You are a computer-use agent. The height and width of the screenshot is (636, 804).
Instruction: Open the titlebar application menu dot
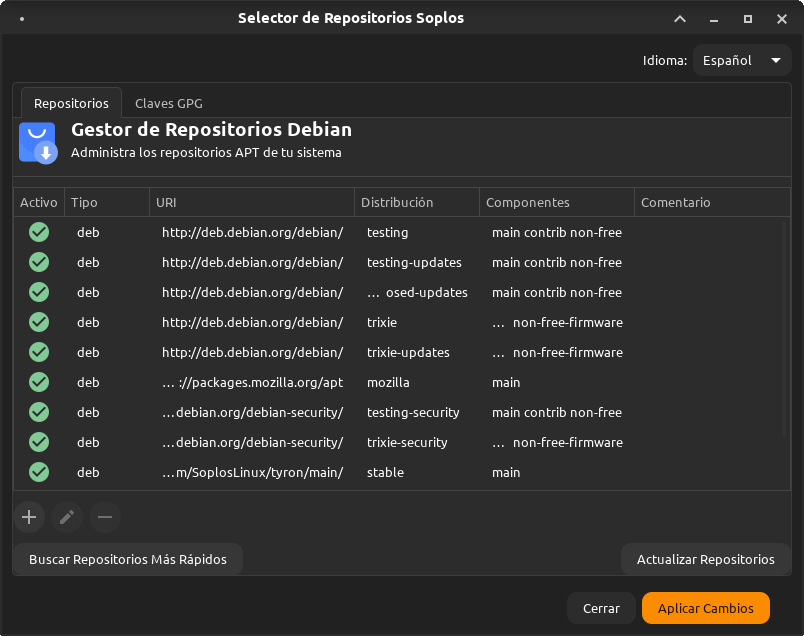click(x=24, y=18)
